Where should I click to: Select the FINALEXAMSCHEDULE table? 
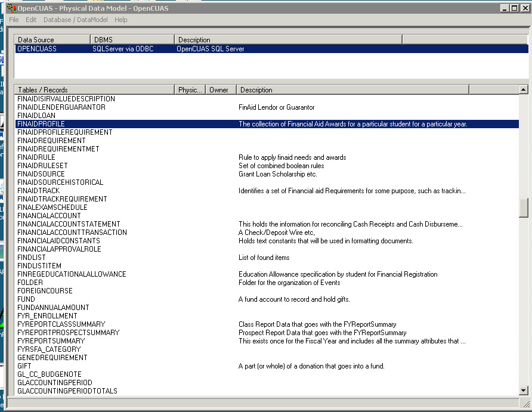point(52,207)
